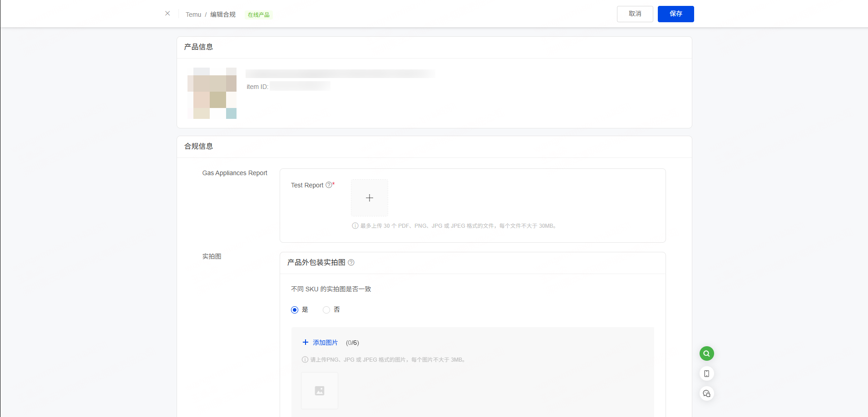This screenshot has height=417, width=868.
Task: Select the 是 radio option
Action: pos(295,310)
